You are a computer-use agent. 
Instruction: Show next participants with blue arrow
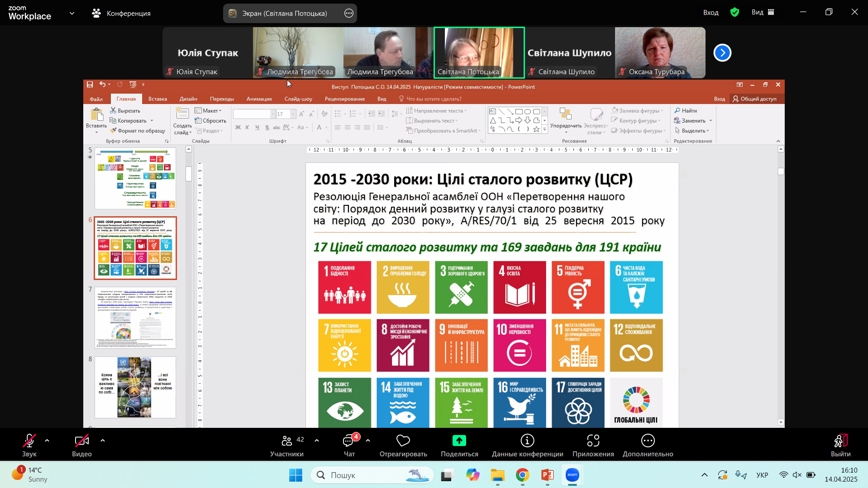point(722,53)
